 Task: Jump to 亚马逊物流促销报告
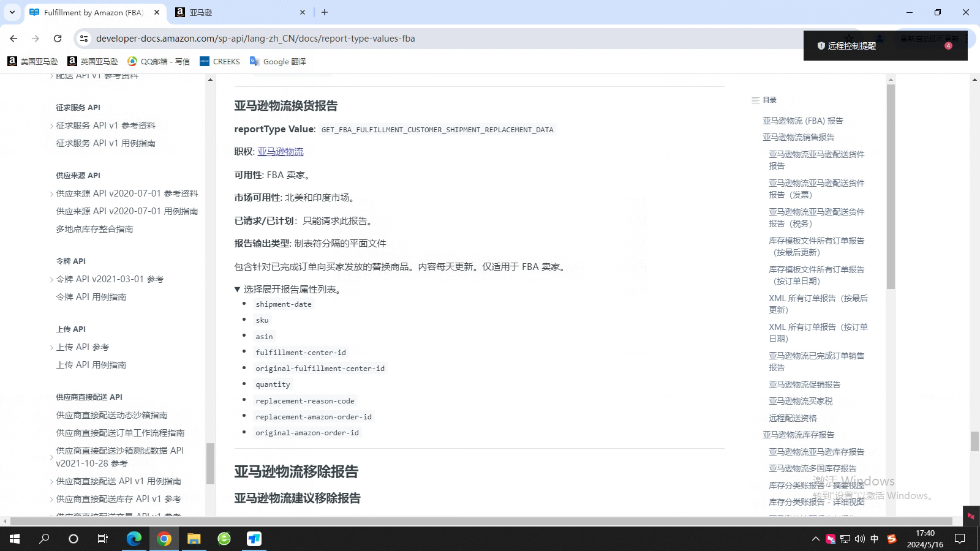click(804, 384)
